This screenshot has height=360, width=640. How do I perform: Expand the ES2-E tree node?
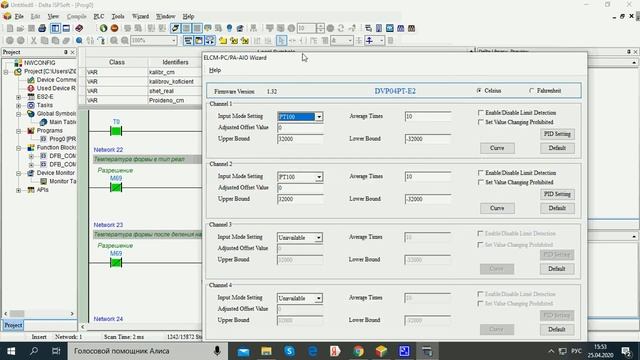pyautogui.click(x=18, y=97)
